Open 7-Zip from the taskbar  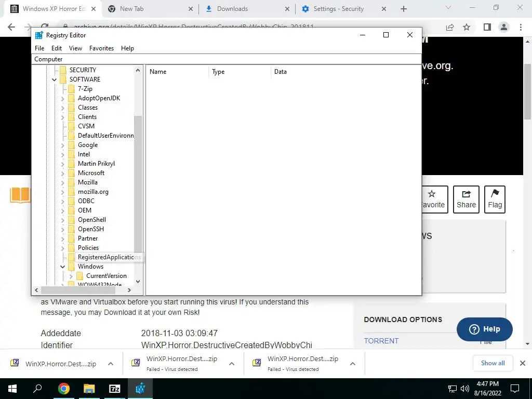(x=115, y=389)
